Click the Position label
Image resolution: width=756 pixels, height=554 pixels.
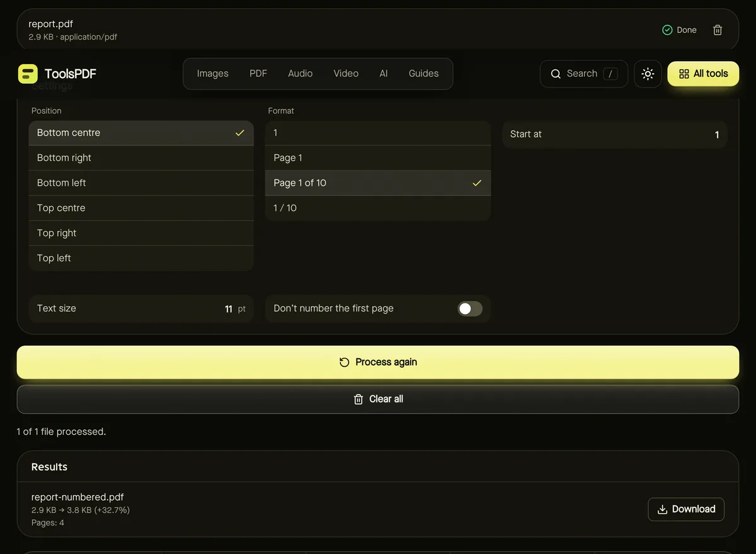tap(47, 111)
